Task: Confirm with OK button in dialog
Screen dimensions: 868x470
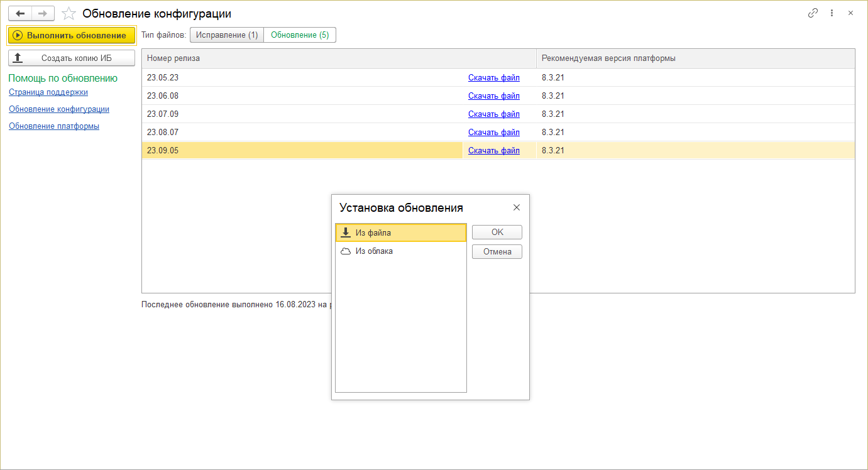Action: (497, 232)
